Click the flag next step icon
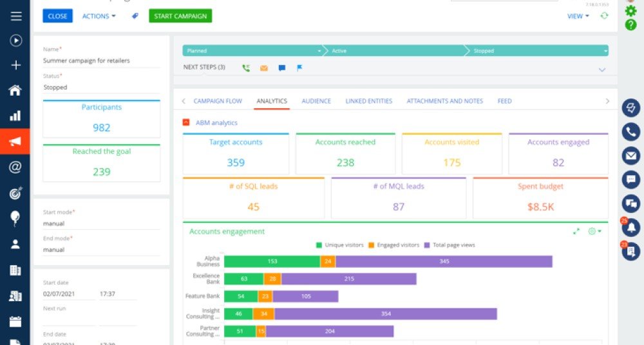Screen dimensions: 644x345 coord(300,68)
